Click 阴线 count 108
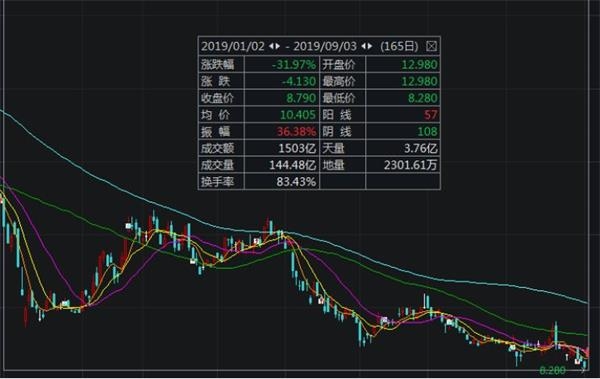 click(x=427, y=132)
